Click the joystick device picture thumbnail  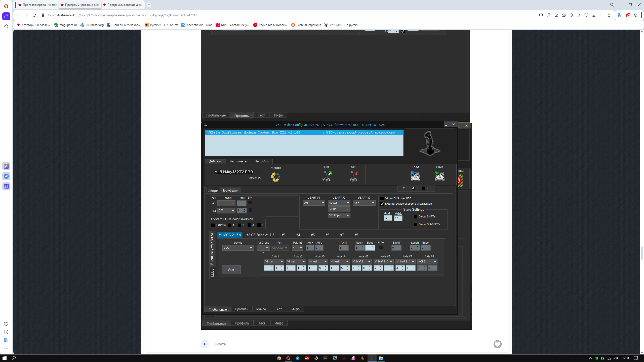430,143
